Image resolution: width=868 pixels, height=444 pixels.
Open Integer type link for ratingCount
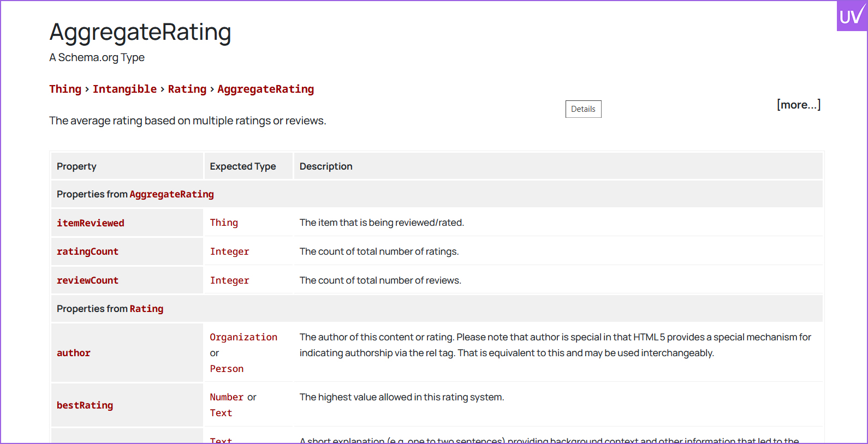point(229,251)
